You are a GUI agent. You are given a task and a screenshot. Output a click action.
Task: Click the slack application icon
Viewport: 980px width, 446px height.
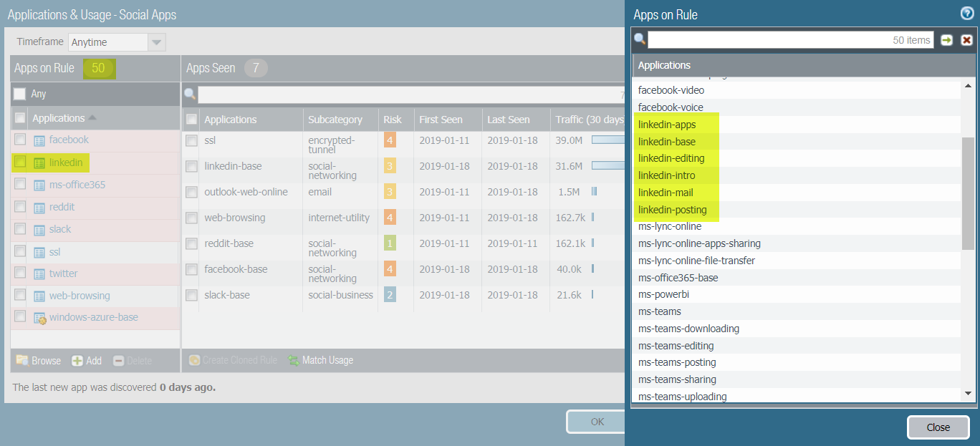point(39,230)
